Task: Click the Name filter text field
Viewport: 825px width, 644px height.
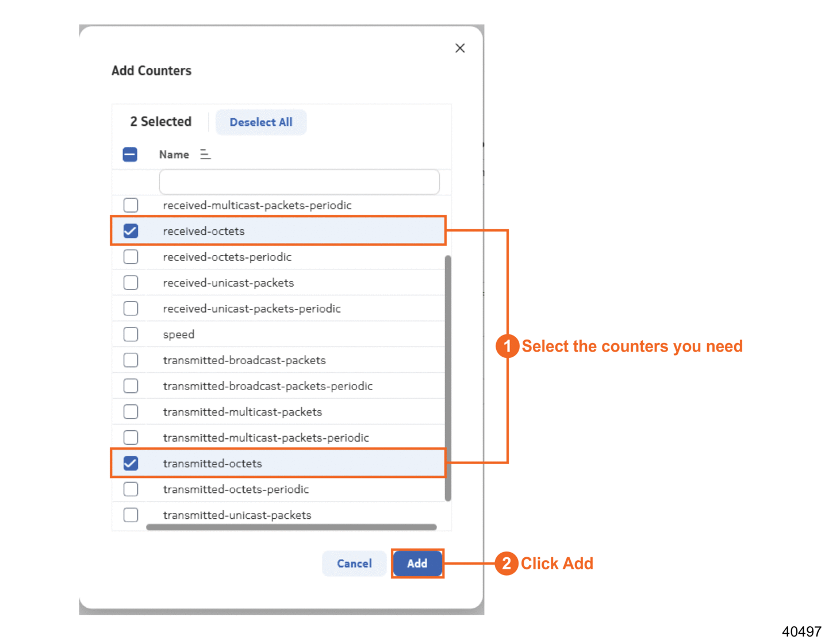Action: click(x=299, y=182)
